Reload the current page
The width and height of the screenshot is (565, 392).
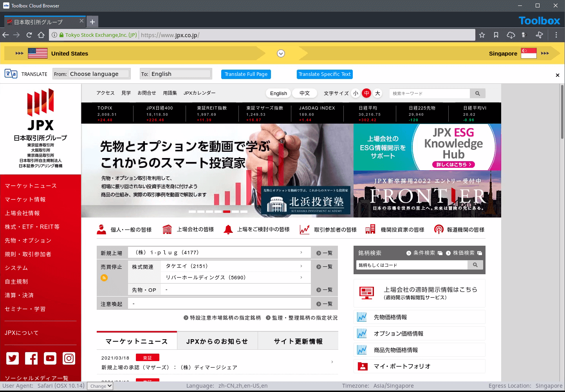29,35
